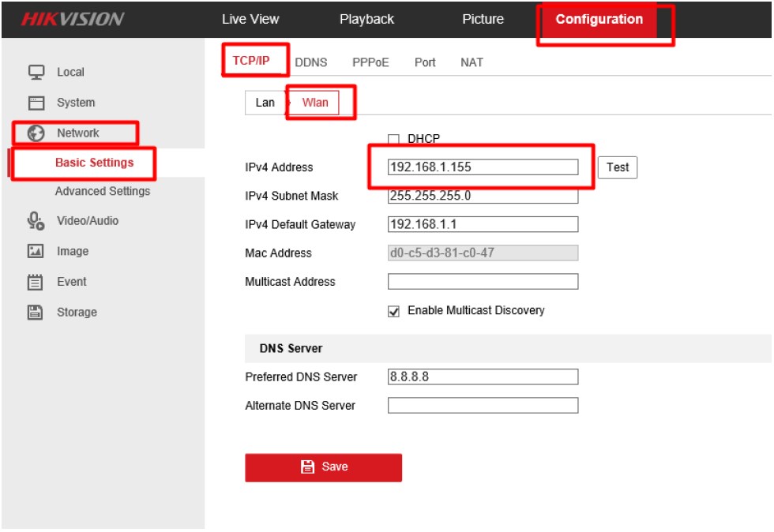The image size is (774, 532).
Task: Click the Hikvision logo
Action: [x=72, y=19]
